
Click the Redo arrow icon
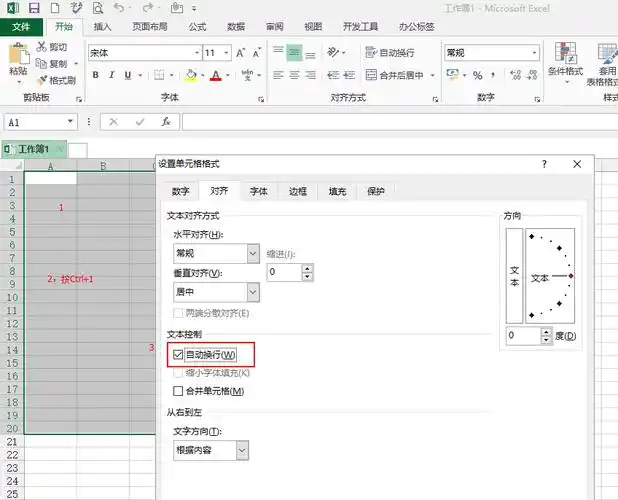pos(147,7)
